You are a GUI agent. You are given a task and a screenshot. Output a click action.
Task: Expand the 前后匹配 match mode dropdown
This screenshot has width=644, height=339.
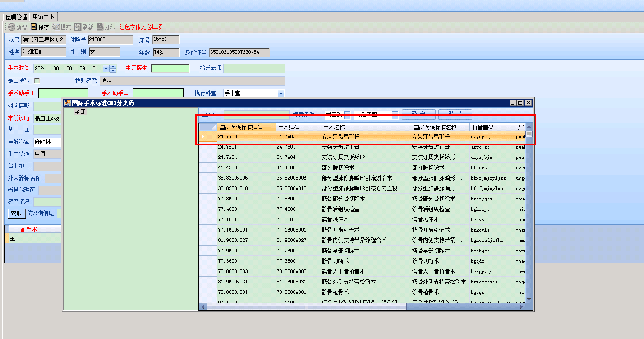395,115
